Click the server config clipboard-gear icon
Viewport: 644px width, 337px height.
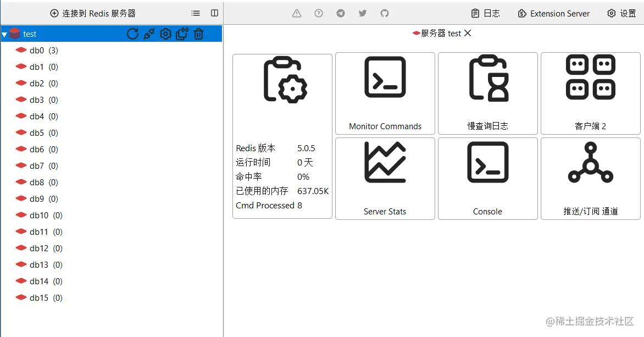point(285,80)
